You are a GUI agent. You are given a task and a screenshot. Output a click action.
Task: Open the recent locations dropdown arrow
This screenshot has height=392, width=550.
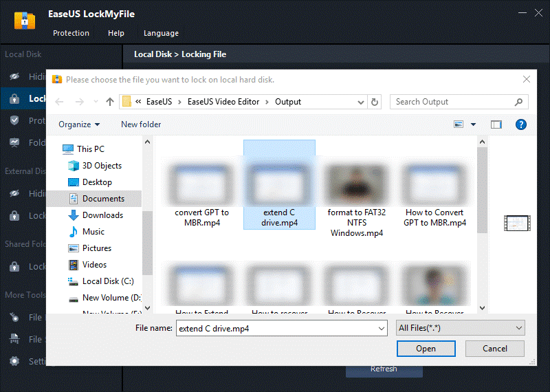pos(96,102)
